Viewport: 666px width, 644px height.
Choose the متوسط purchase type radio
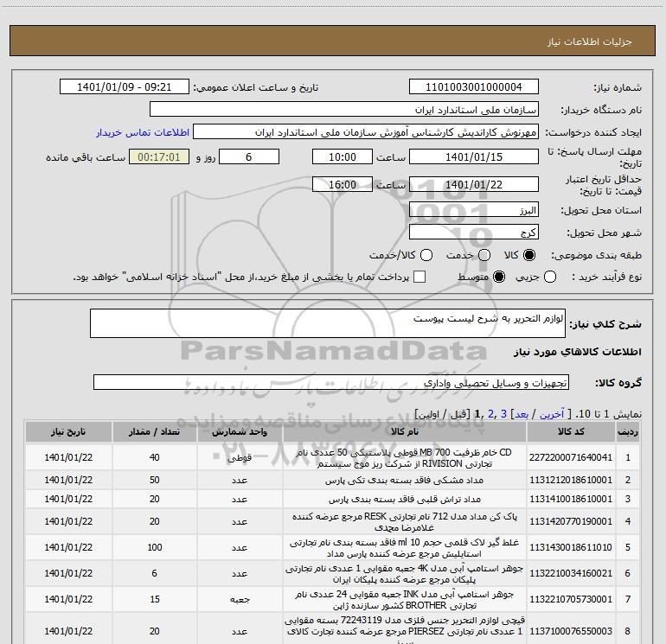point(499,277)
